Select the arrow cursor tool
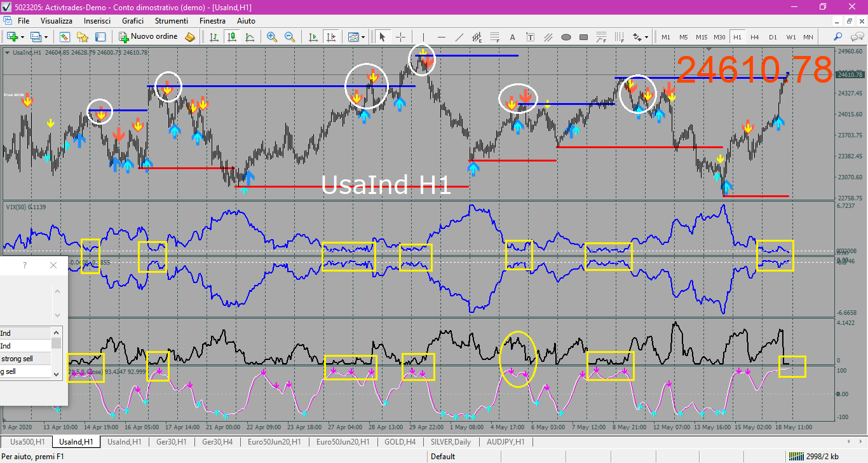 point(383,37)
